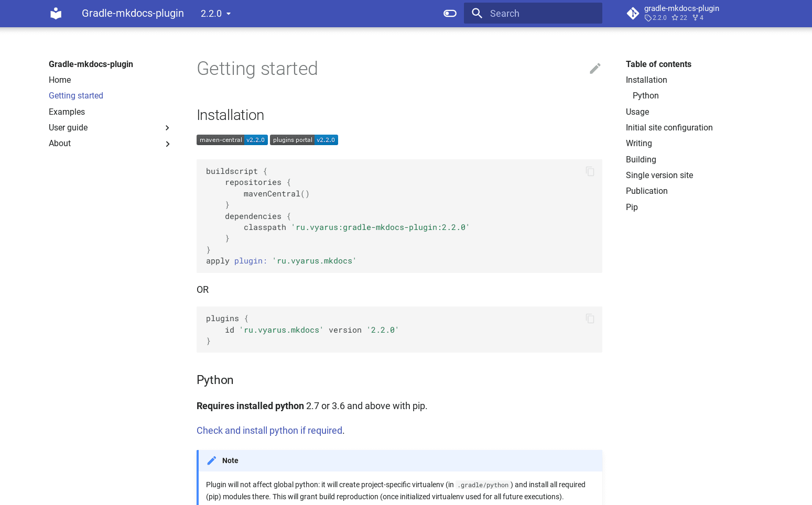Click the edit pencil icon for this page
The image size is (812, 505).
595,68
